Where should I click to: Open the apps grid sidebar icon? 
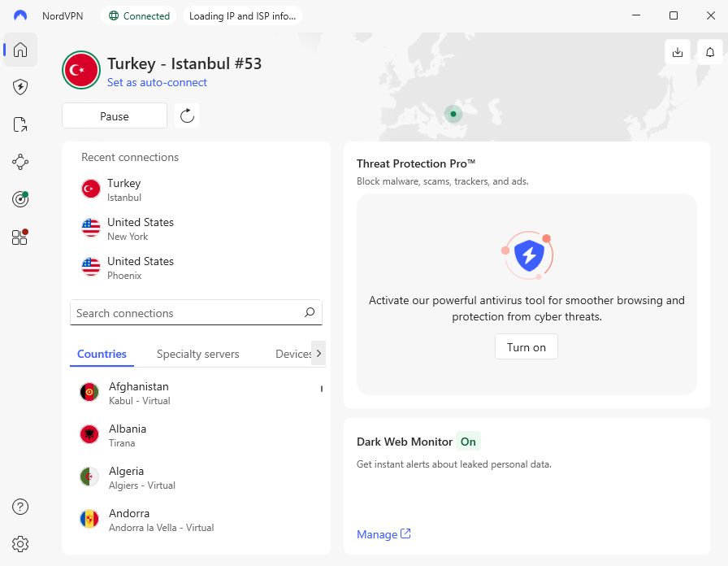point(20,237)
